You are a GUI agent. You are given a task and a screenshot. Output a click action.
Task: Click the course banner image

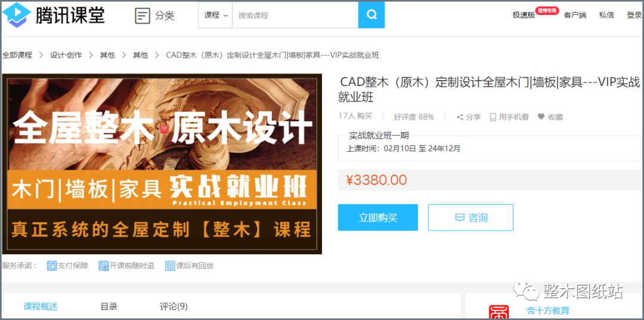[162, 164]
